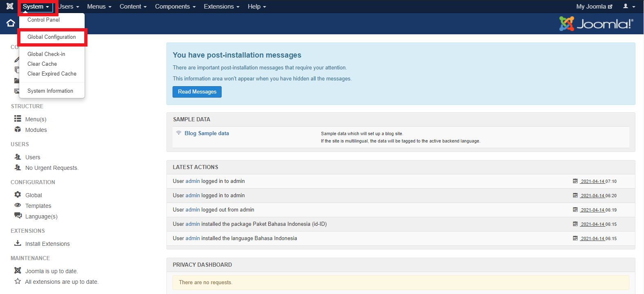This screenshot has width=644, height=294.
Task: Select Global Configuration menu entry
Action: [52, 37]
